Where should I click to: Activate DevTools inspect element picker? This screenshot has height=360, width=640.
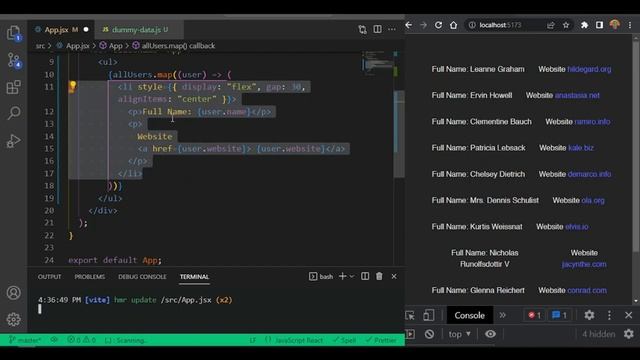click(x=410, y=315)
